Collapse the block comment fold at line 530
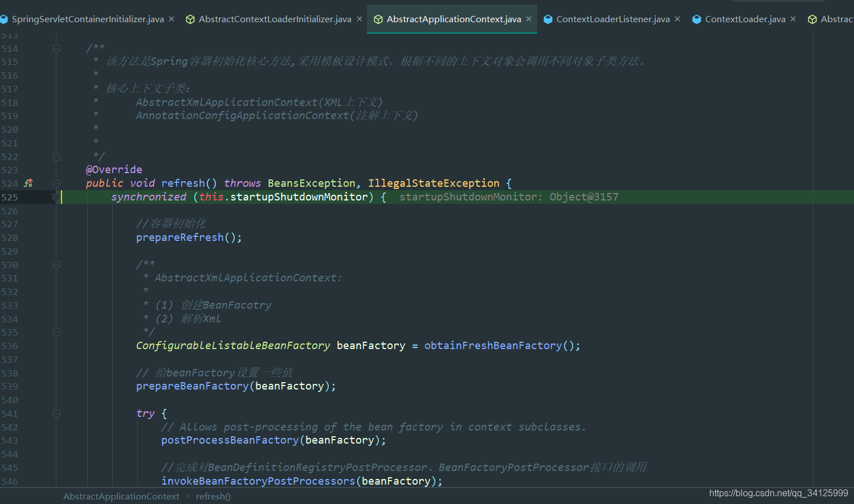The image size is (854, 504). (x=56, y=265)
